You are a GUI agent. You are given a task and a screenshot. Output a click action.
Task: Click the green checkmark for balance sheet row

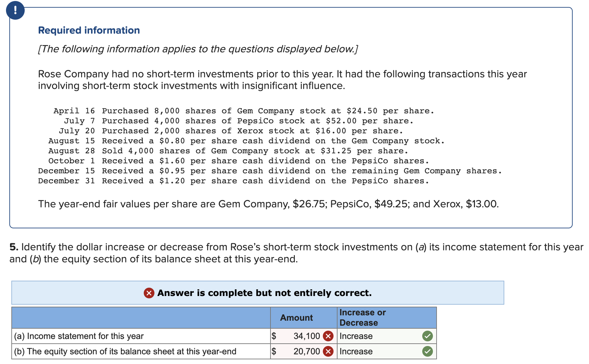(427, 351)
